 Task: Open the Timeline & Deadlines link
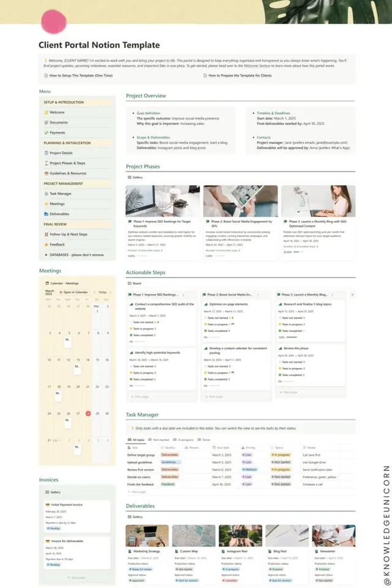coord(273,113)
